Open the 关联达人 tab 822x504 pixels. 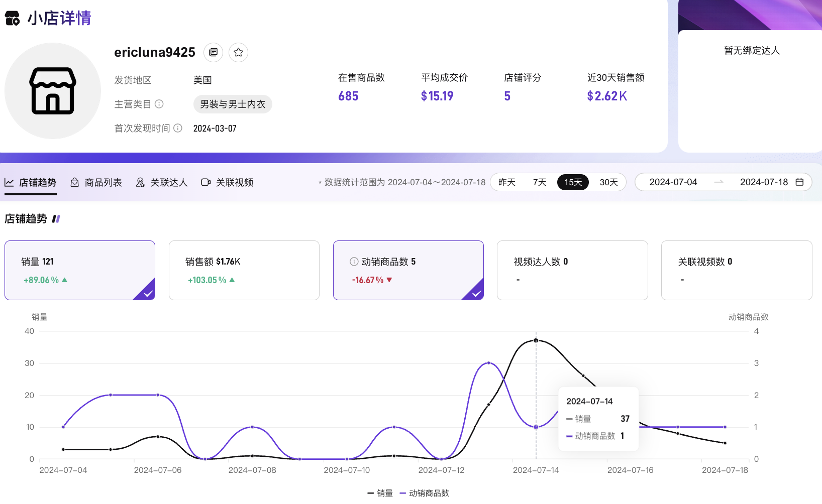click(162, 182)
